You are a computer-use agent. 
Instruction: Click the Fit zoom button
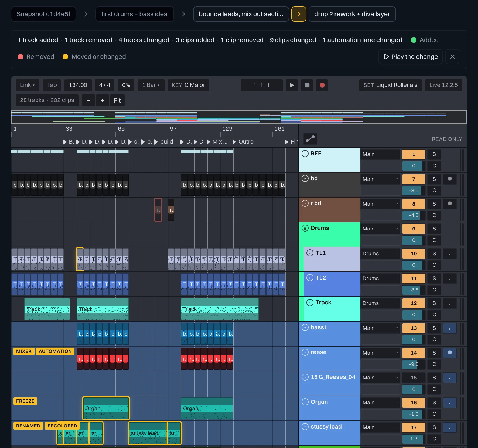117,100
